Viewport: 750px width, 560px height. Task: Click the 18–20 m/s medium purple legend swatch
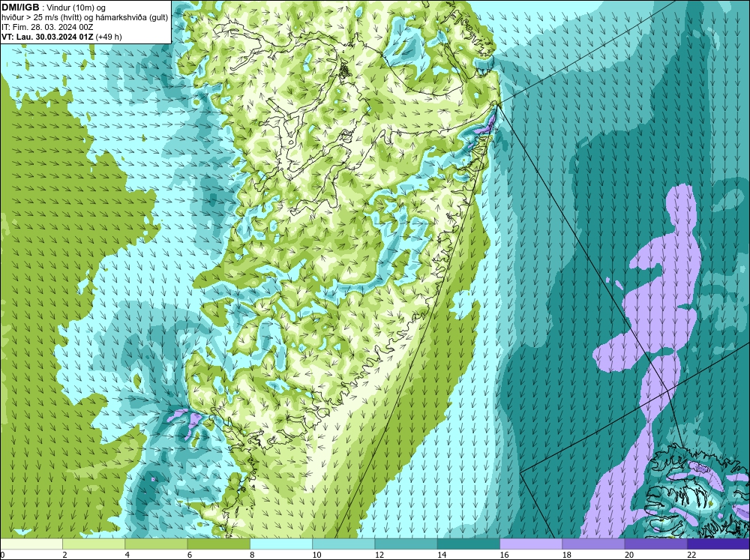click(593, 544)
